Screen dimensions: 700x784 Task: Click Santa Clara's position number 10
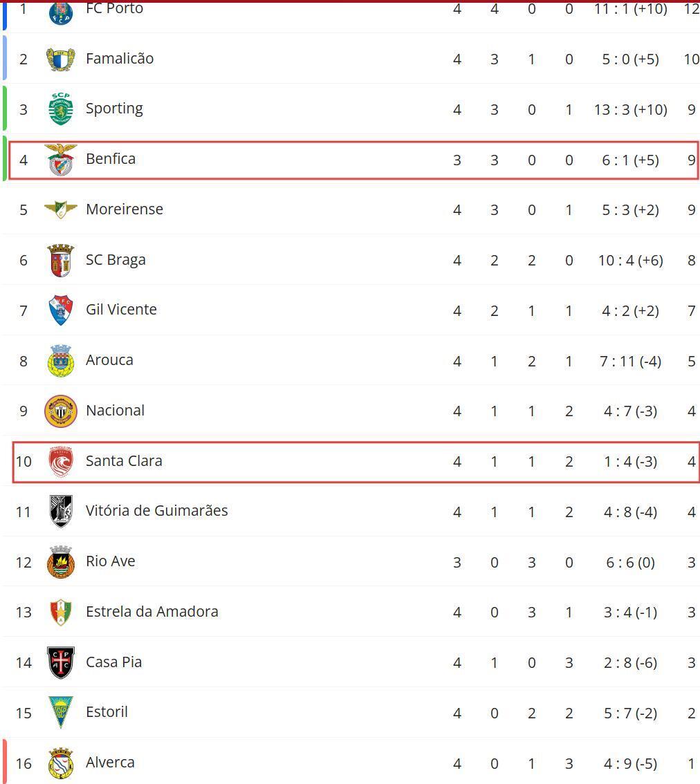[x=24, y=461]
